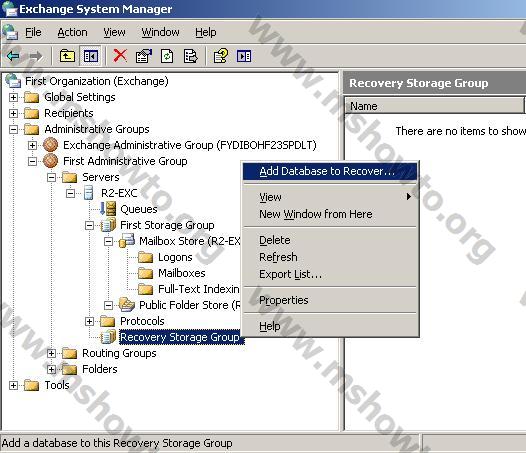Collapse the Mailbox Store node
Image resolution: width=526 pixels, height=453 pixels.
point(108,241)
